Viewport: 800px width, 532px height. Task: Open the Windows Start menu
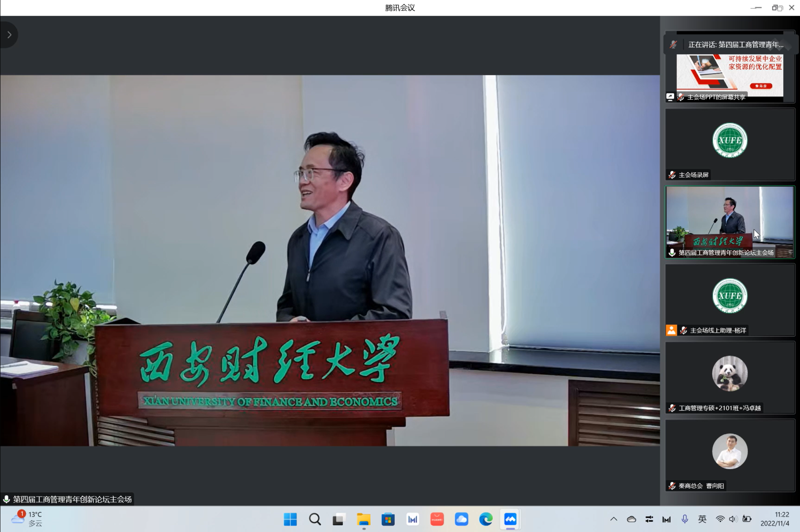pos(290,519)
